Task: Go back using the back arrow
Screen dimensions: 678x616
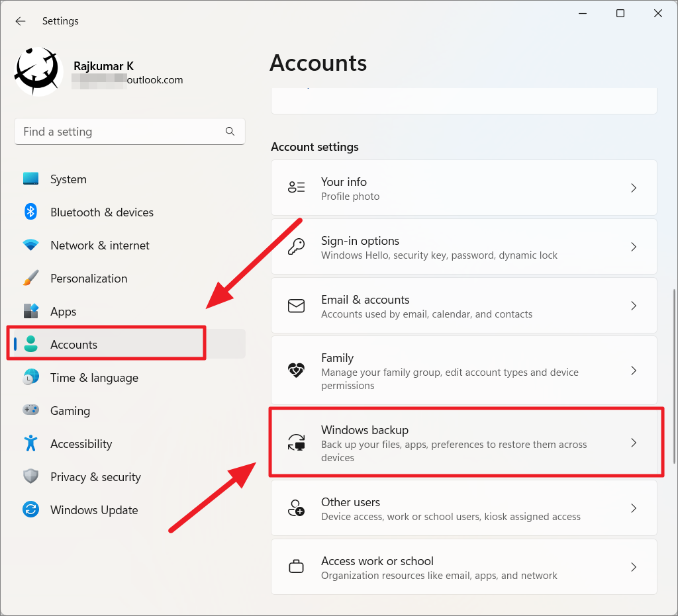Action: 21,21
